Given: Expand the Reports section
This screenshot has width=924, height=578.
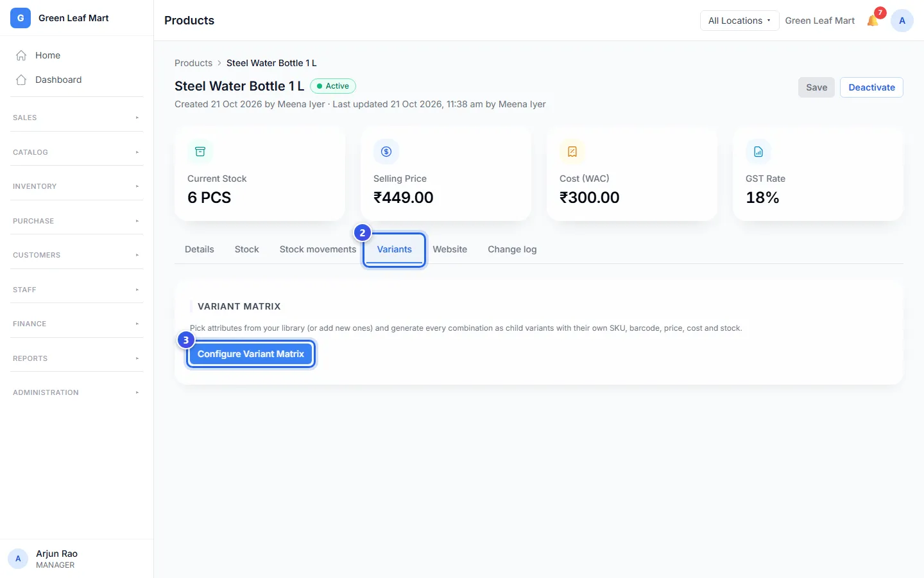Looking at the screenshot, I should 76,358.
